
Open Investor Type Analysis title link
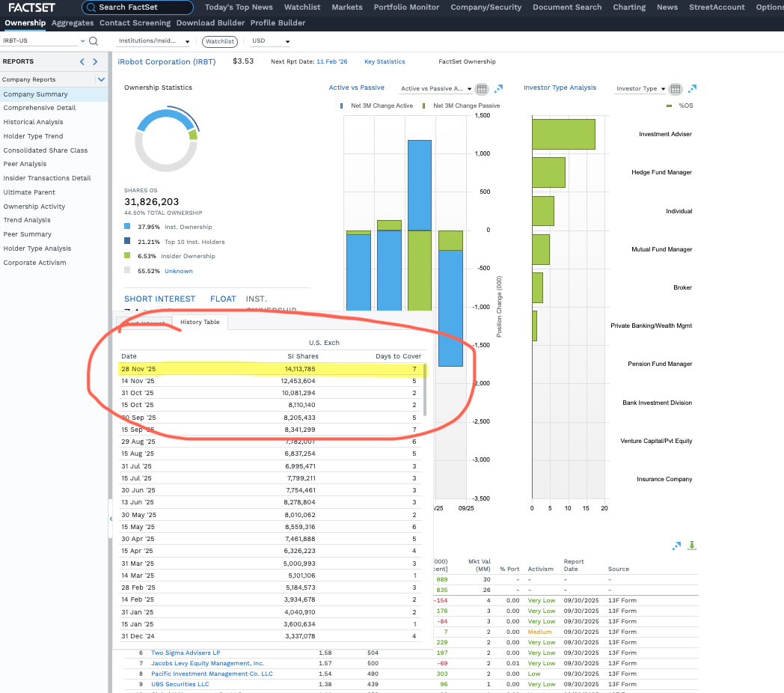[560, 88]
